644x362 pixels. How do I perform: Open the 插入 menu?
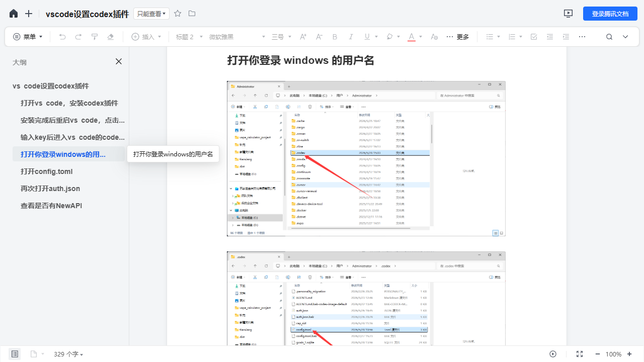click(x=146, y=37)
